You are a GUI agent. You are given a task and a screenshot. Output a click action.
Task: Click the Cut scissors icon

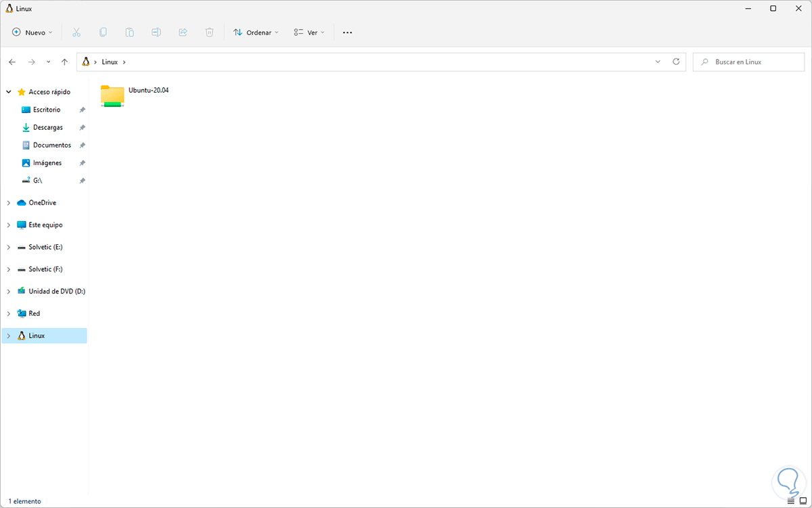(76, 32)
